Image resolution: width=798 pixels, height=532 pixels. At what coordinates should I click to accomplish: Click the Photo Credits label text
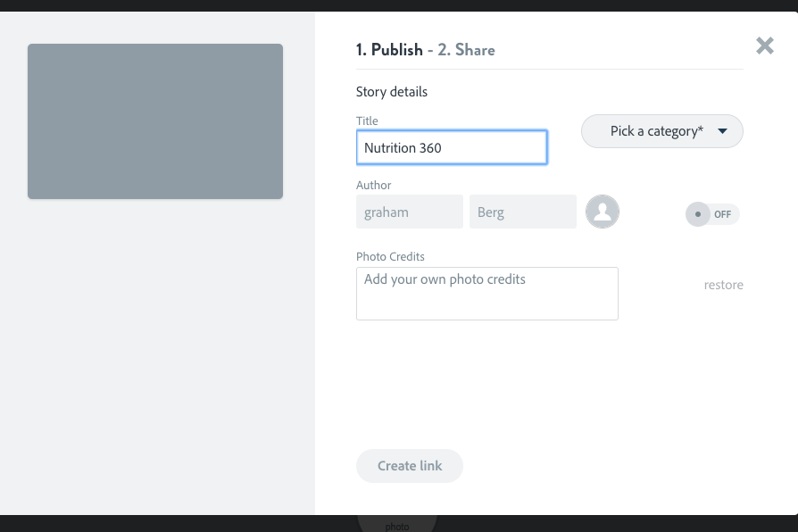[x=390, y=256]
